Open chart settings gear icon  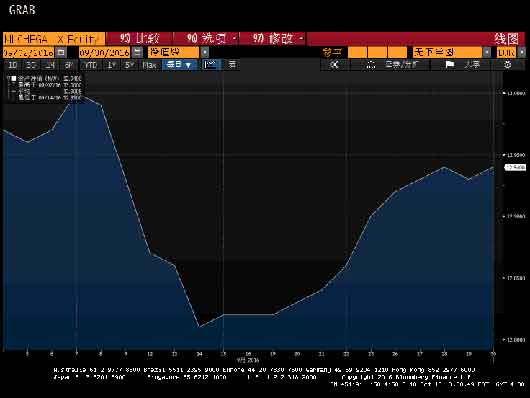click(508, 65)
